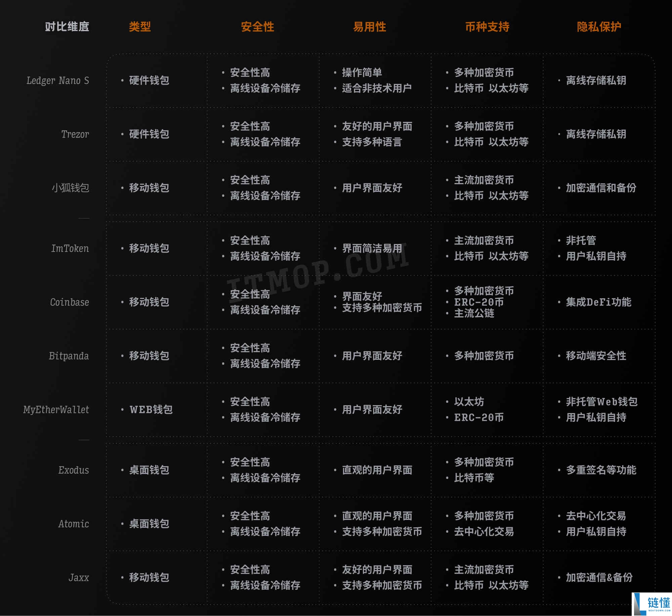Image resolution: width=672 pixels, height=616 pixels.
Task: Toggle the 硬件钱包 cell for Ledger Nano S
Action: pyautogui.click(x=150, y=81)
